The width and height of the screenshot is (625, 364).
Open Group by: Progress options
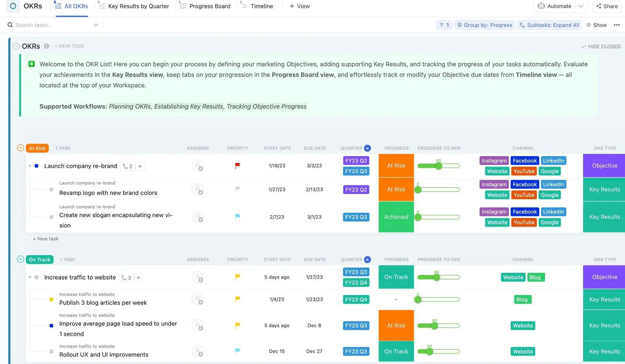[x=484, y=25]
